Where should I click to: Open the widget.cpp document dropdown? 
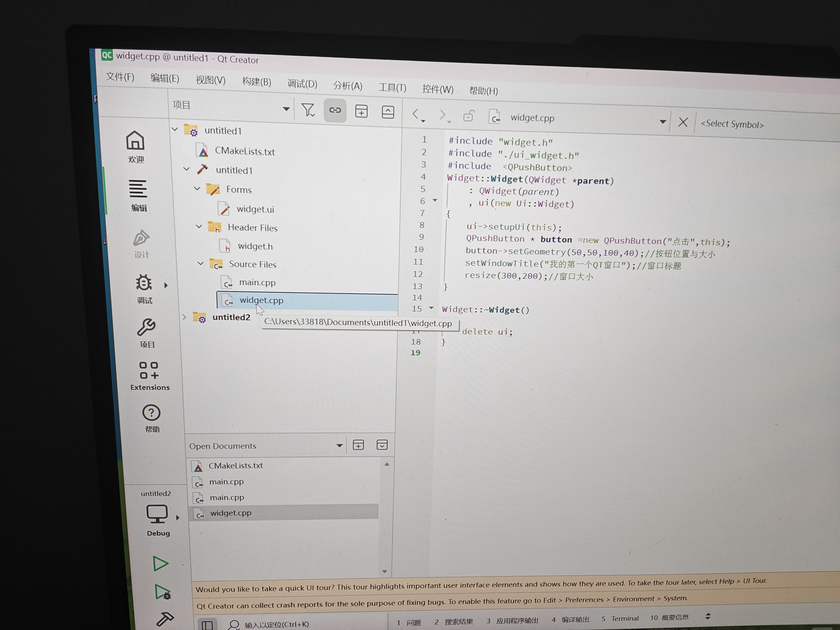[663, 122]
